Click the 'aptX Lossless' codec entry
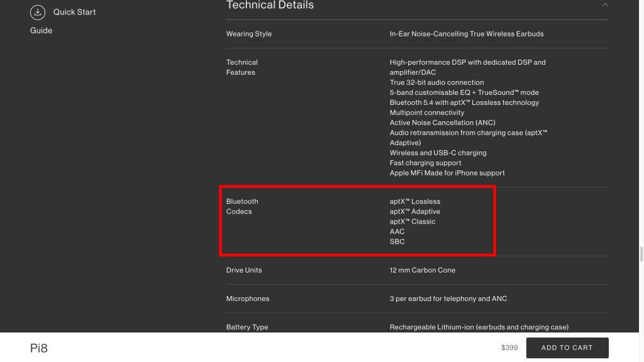This screenshot has width=644, height=362. coord(415,202)
